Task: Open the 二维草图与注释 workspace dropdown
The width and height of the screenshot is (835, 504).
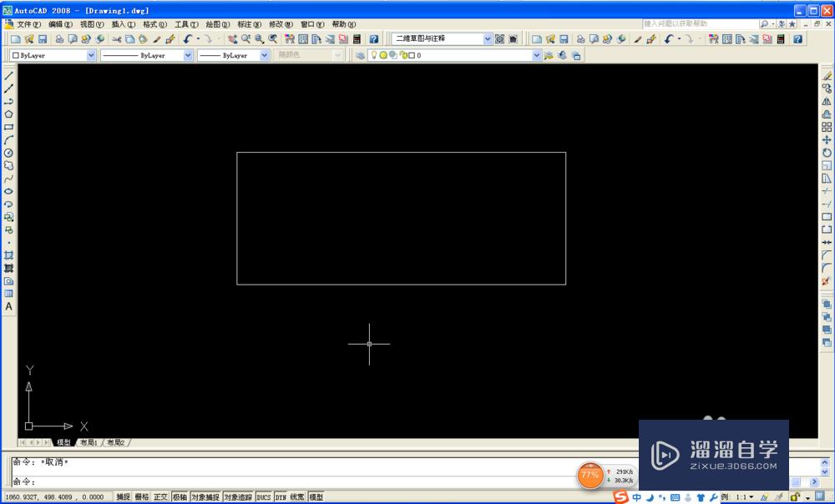Action: [x=488, y=39]
